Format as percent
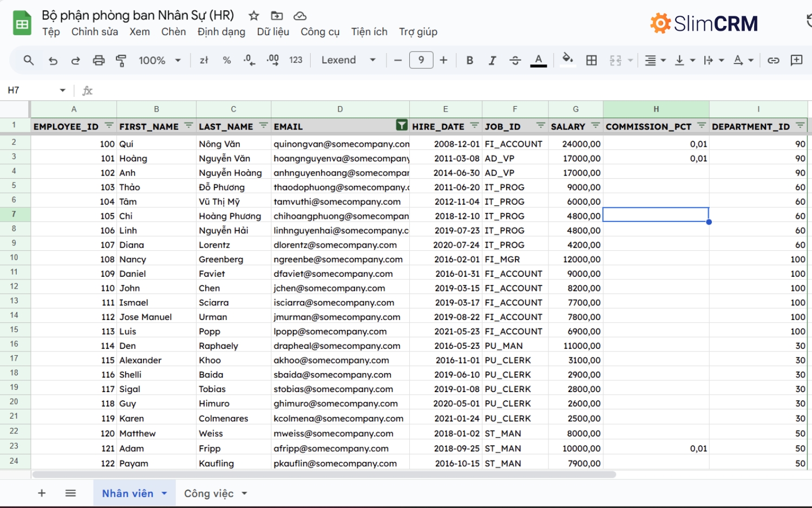812x508 pixels. click(227, 60)
